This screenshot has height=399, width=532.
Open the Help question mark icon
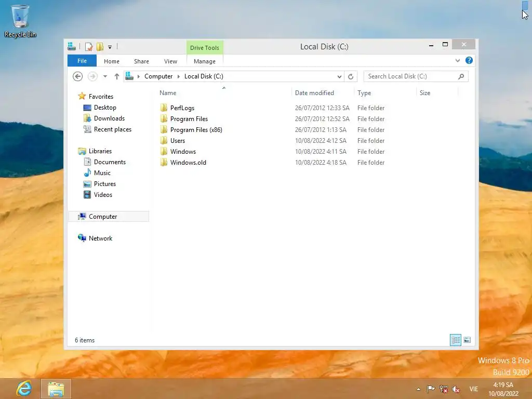point(469,60)
